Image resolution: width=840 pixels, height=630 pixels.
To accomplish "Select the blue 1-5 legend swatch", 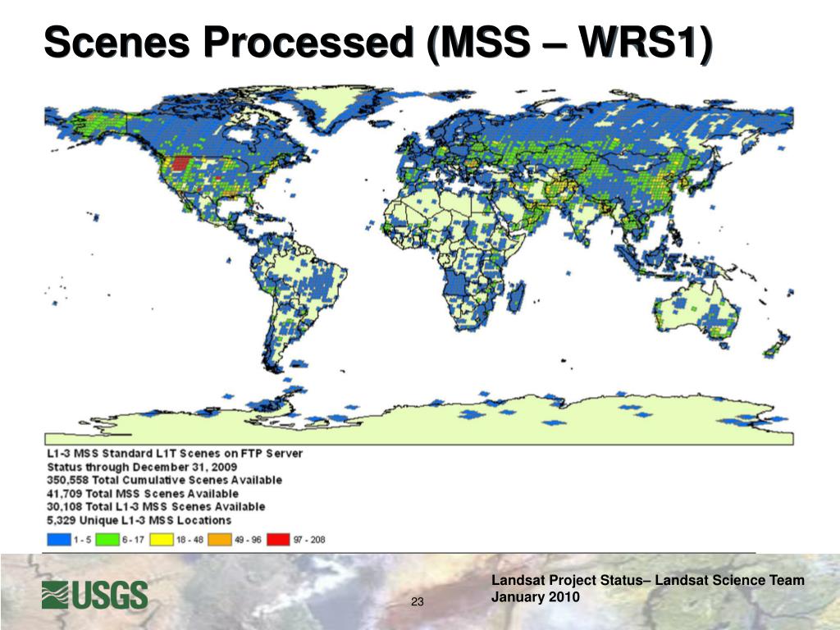I will (58, 540).
